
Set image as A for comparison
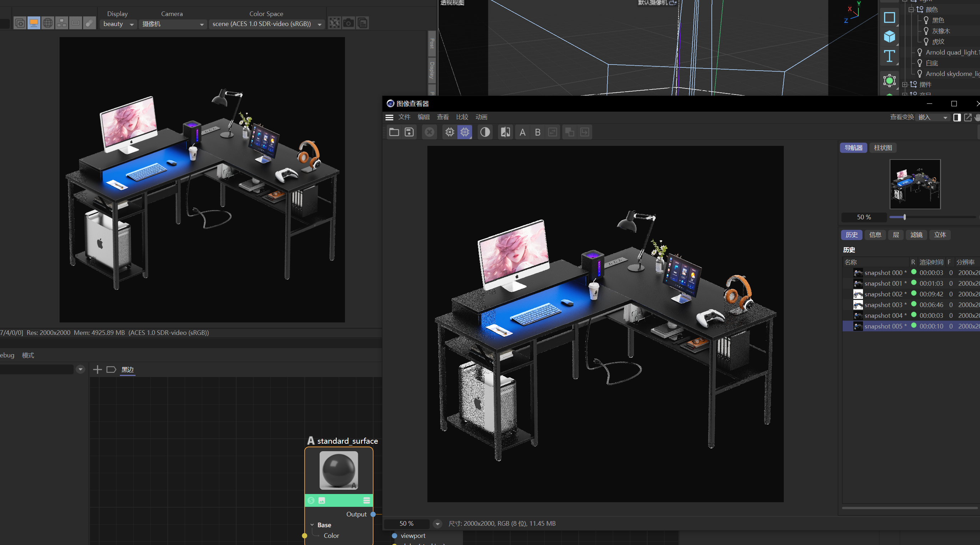click(x=522, y=132)
